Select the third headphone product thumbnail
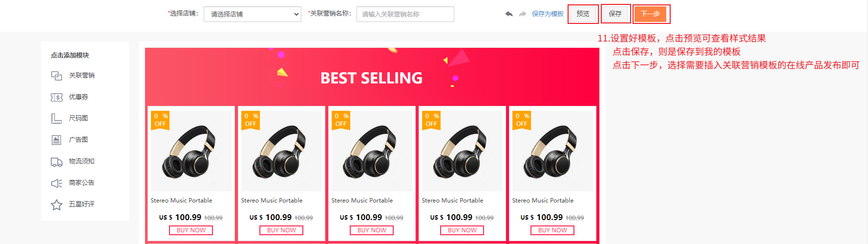 pos(372,151)
